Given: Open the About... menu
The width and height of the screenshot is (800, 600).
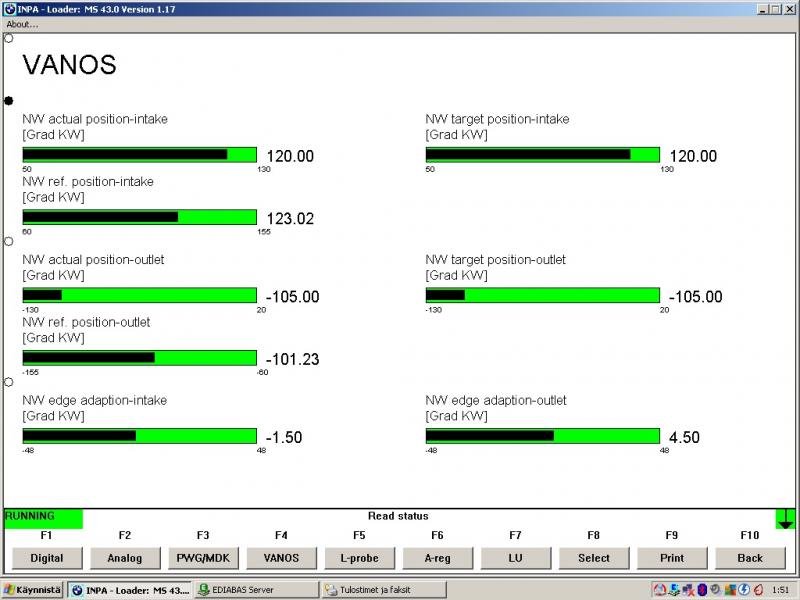Looking at the screenshot, I should [x=22, y=24].
